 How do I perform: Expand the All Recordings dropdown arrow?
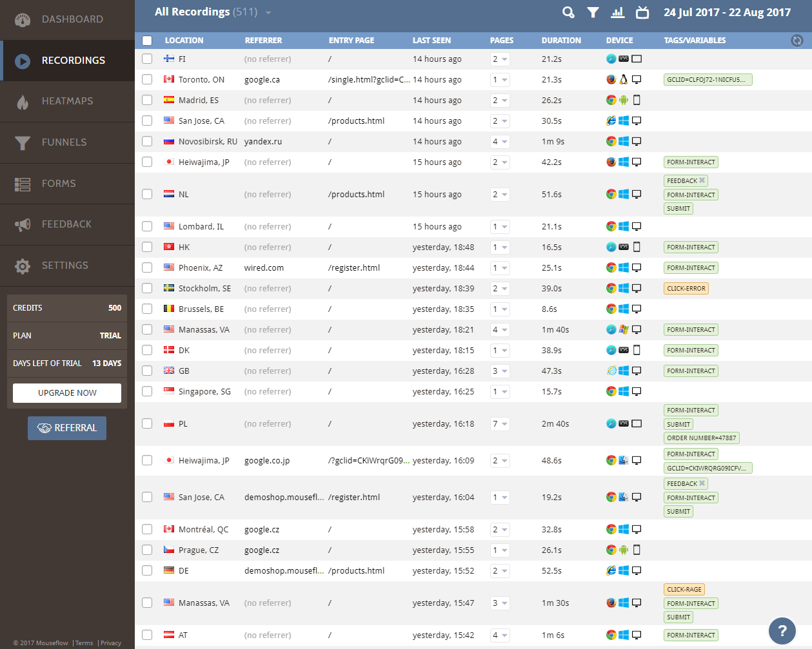click(x=268, y=13)
